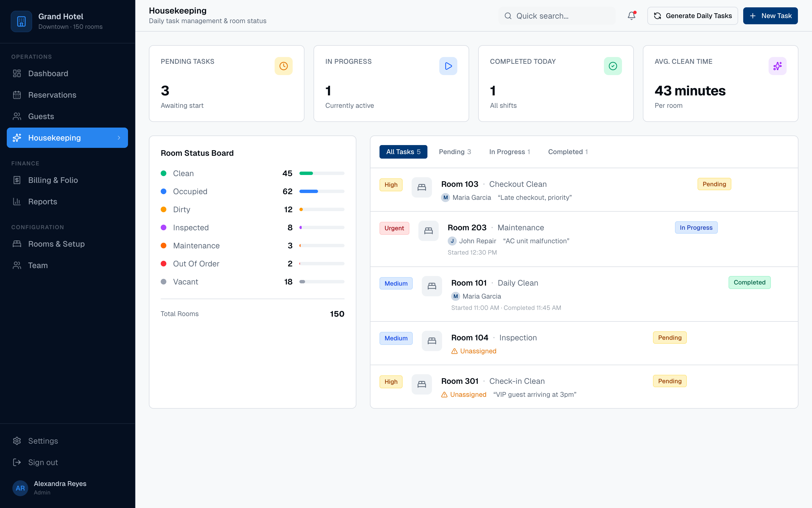Click the Pending Tasks clock icon

point(284,66)
